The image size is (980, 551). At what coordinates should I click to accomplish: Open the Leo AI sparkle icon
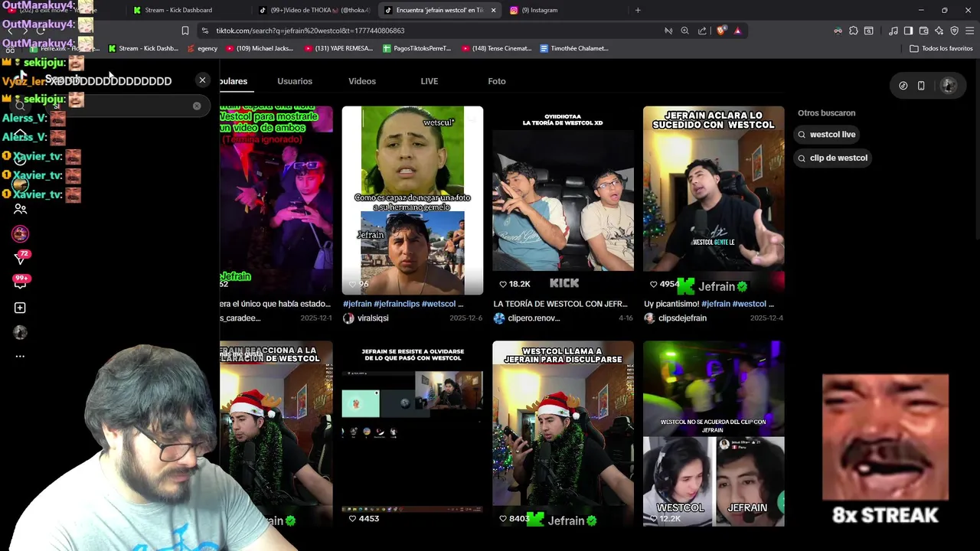[939, 31]
